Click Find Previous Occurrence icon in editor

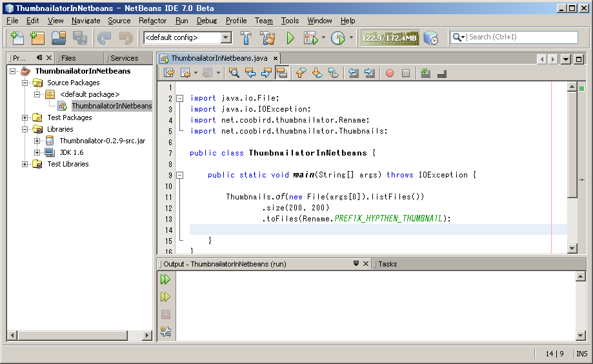(x=250, y=73)
